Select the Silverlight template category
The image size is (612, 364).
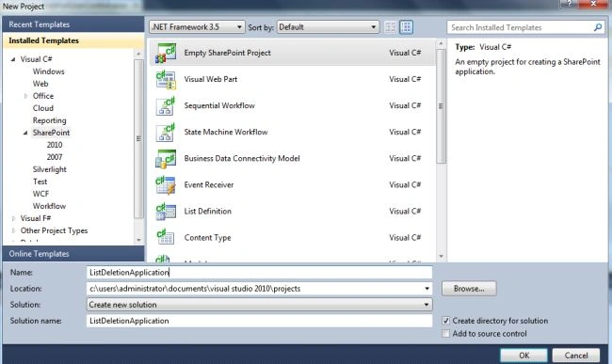tap(49, 169)
